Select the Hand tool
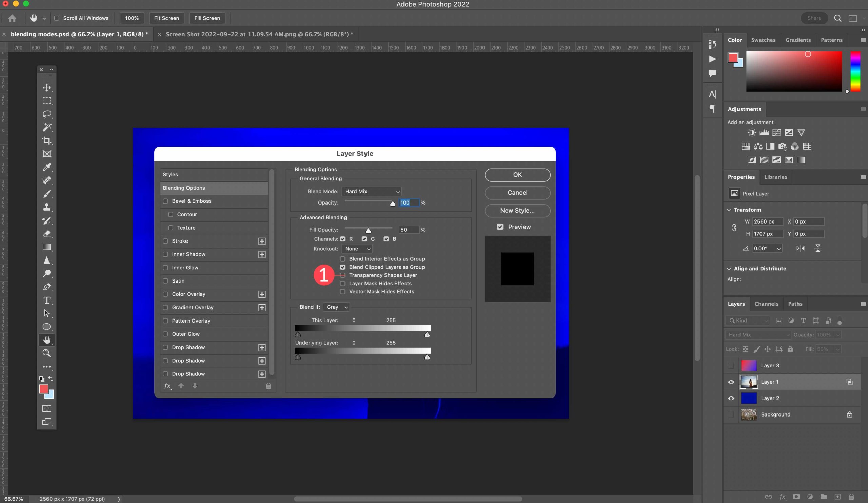The image size is (868, 503). (47, 339)
